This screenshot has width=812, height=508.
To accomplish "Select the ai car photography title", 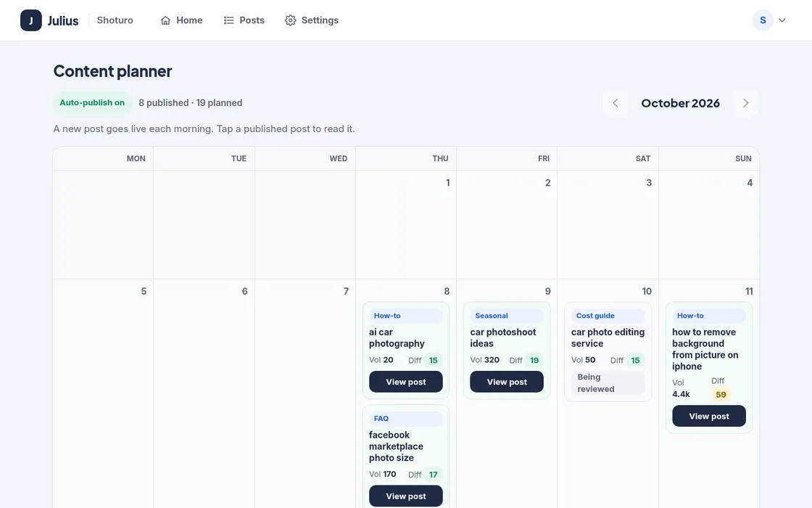I will click(x=397, y=337).
